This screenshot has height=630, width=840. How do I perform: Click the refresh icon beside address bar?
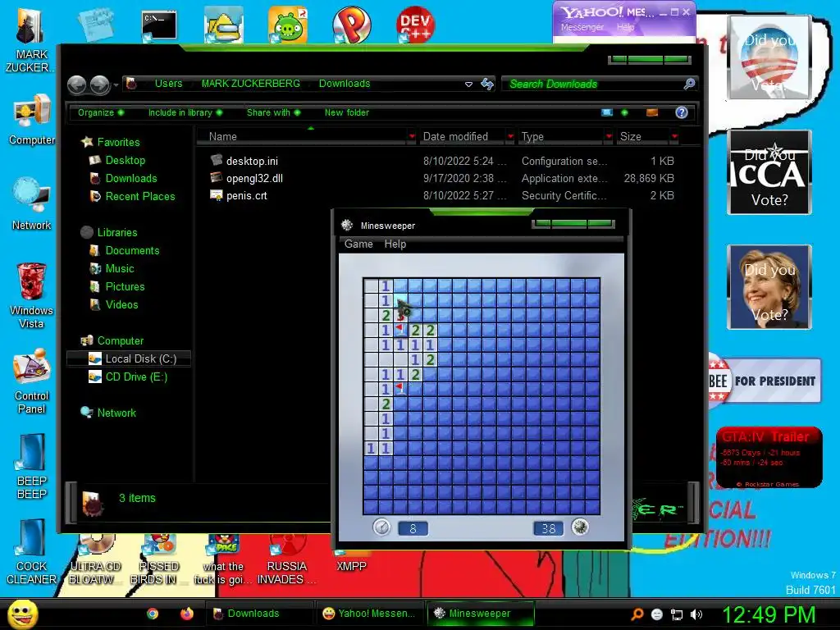tap(487, 84)
